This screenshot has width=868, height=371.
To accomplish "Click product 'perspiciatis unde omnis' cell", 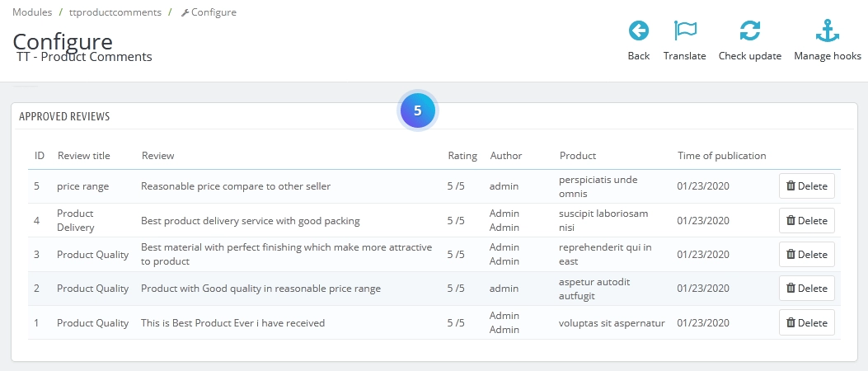I will pyautogui.click(x=598, y=186).
